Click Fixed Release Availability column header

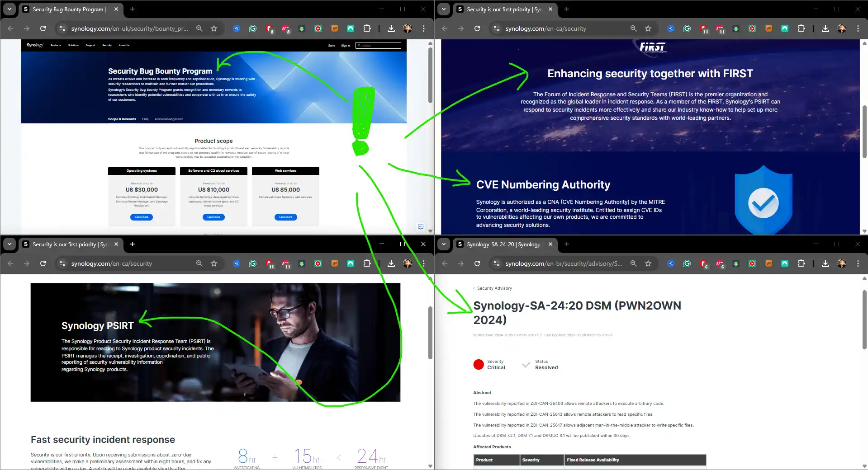pyautogui.click(x=635, y=460)
